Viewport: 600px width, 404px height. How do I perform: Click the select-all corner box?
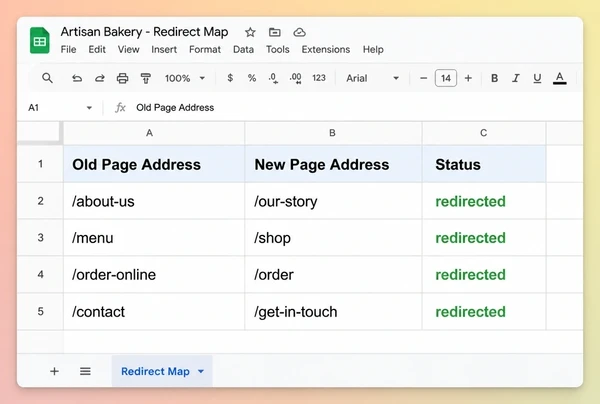point(40,133)
